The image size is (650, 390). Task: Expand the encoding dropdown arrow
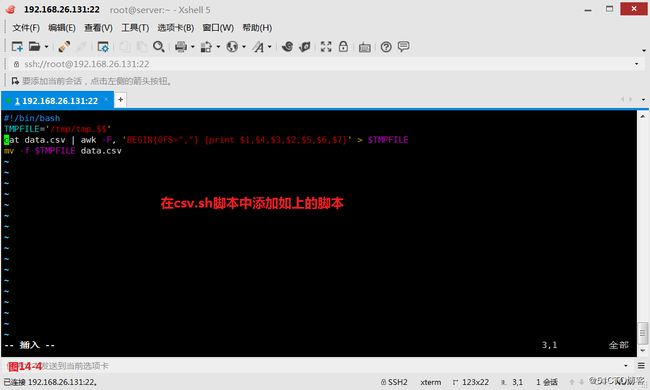(x=244, y=46)
